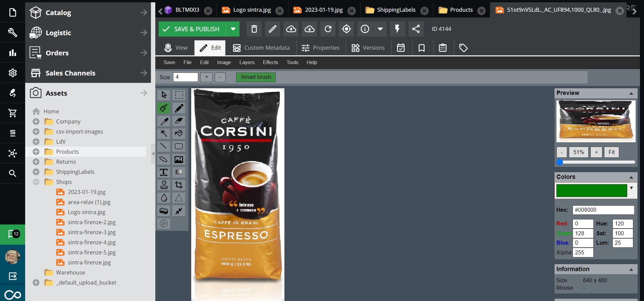The height and width of the screenshot is (301, 644).
Task: Select the text tool
Action: point(164,172)
